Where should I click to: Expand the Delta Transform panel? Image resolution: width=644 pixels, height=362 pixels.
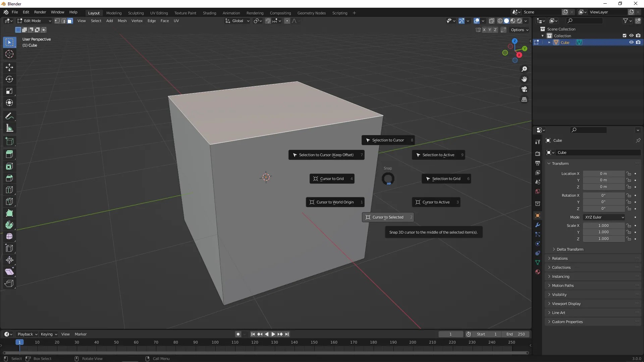(x=570, y=249)
